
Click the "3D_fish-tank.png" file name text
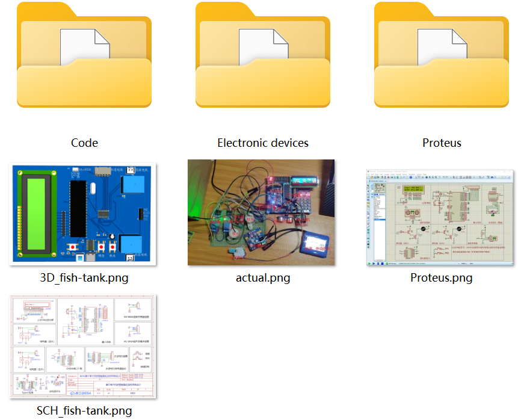point(84,278)
